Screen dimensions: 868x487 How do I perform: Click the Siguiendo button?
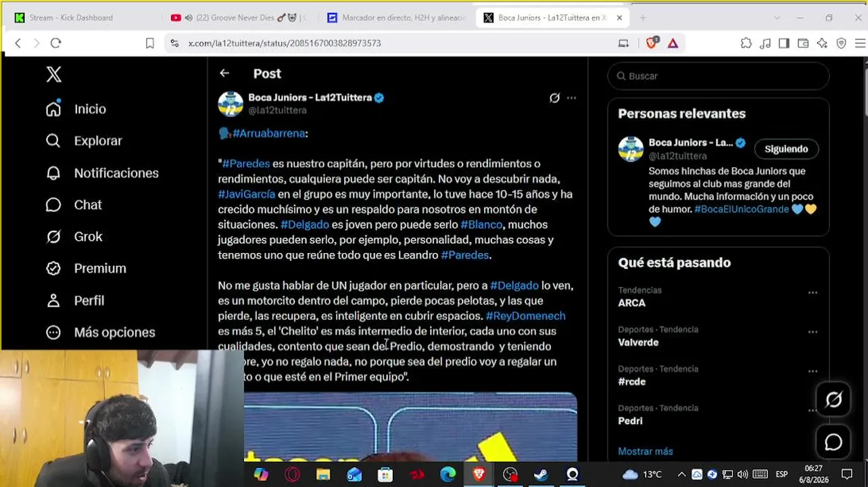pyautogui.click(x=786, y=149)
